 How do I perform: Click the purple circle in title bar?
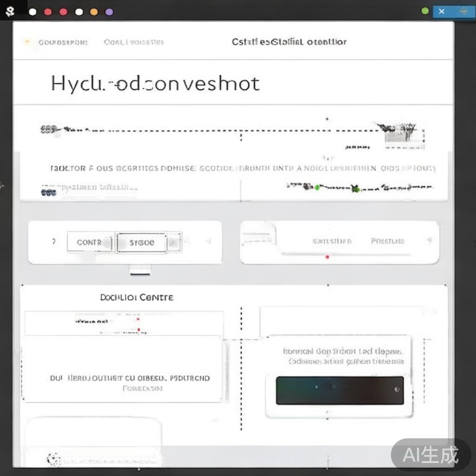[109, 12]
